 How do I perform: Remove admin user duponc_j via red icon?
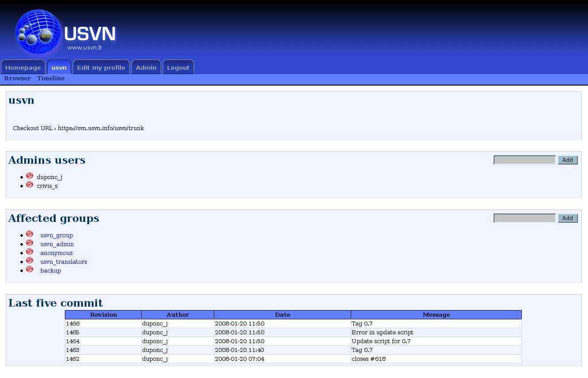[30, 176]
